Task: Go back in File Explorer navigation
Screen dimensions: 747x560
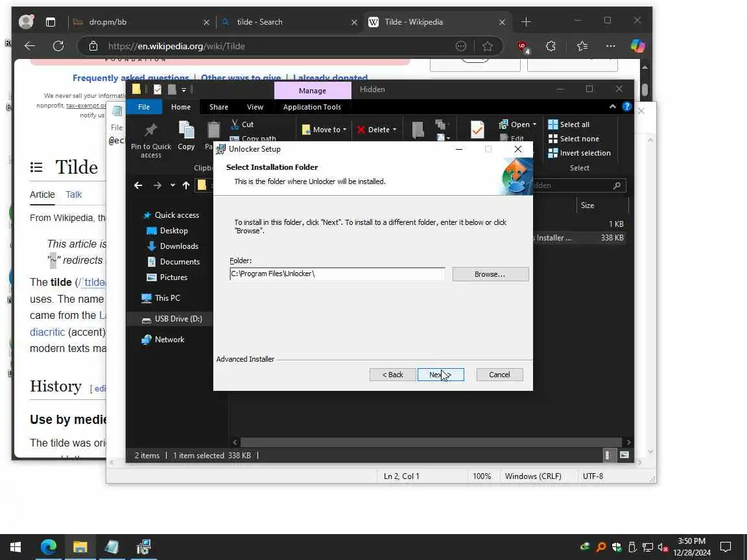Action: (x=138, y=185)
